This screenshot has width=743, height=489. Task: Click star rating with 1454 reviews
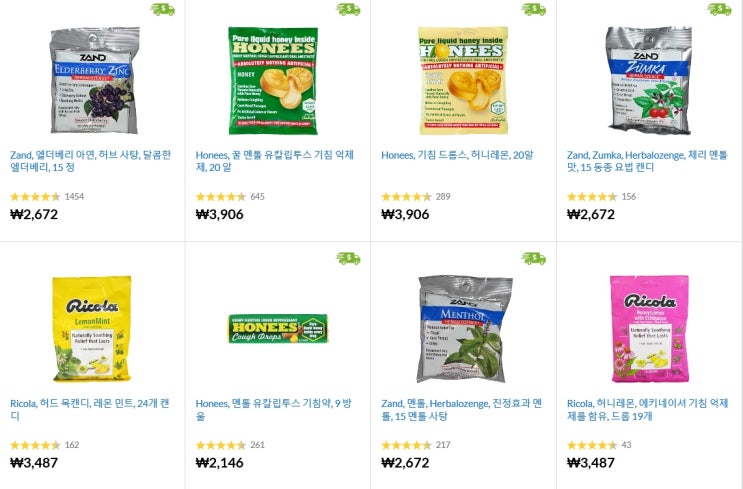35,197
